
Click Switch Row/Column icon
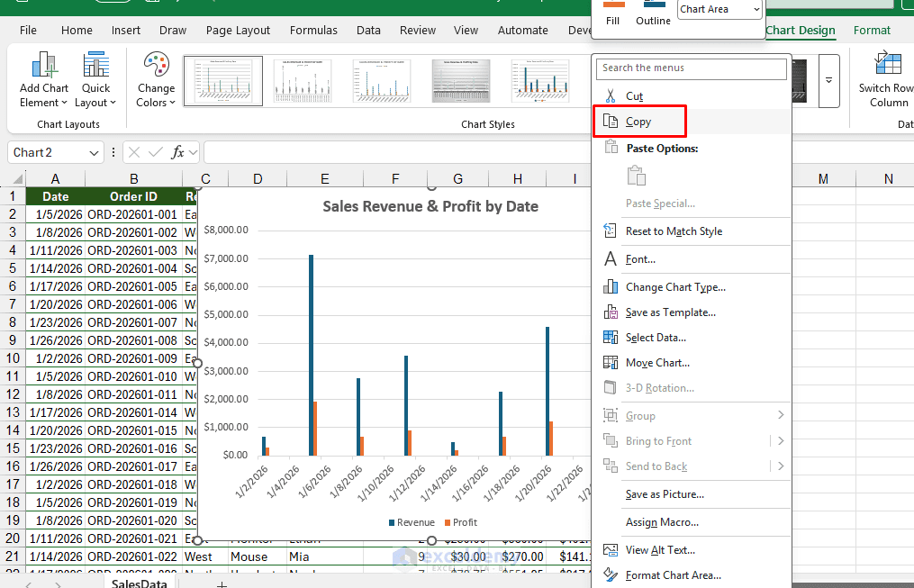pos(888,64)
